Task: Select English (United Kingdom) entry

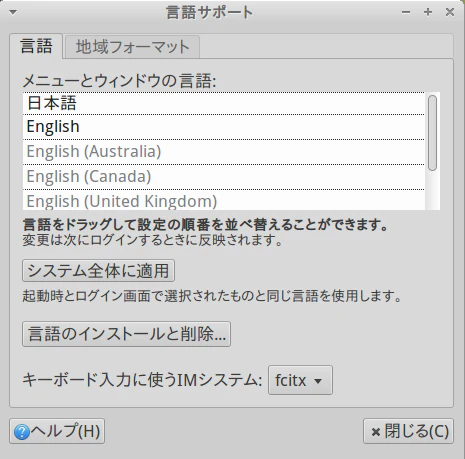Action: [224, 200]
